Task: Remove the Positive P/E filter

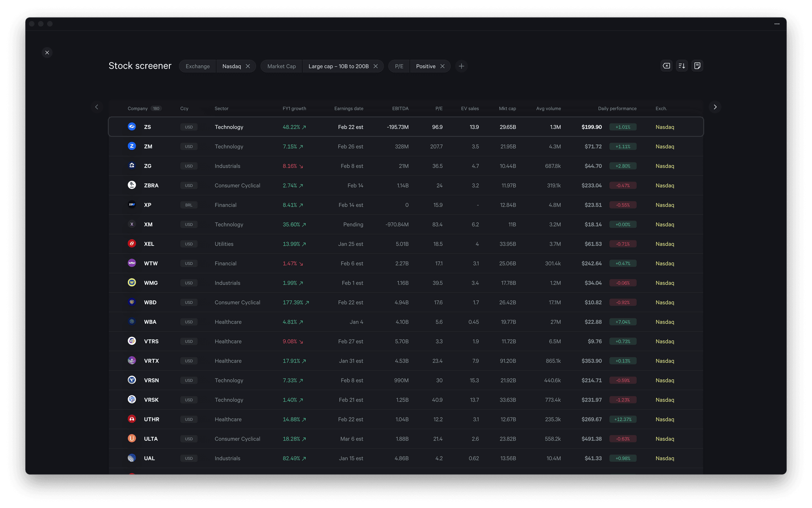Action: 443,66
